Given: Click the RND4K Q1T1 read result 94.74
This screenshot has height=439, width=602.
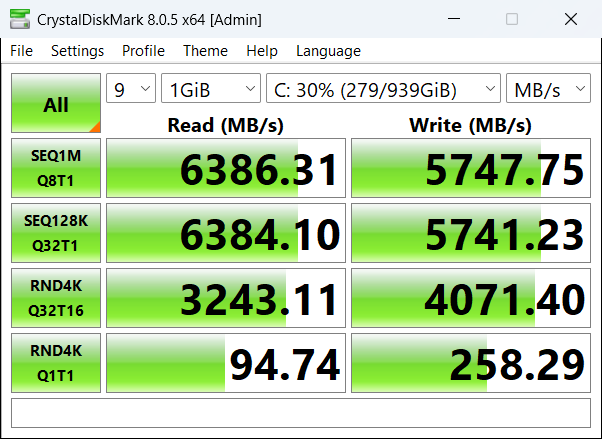Looking at the screenshot, I should pos(226,363).
